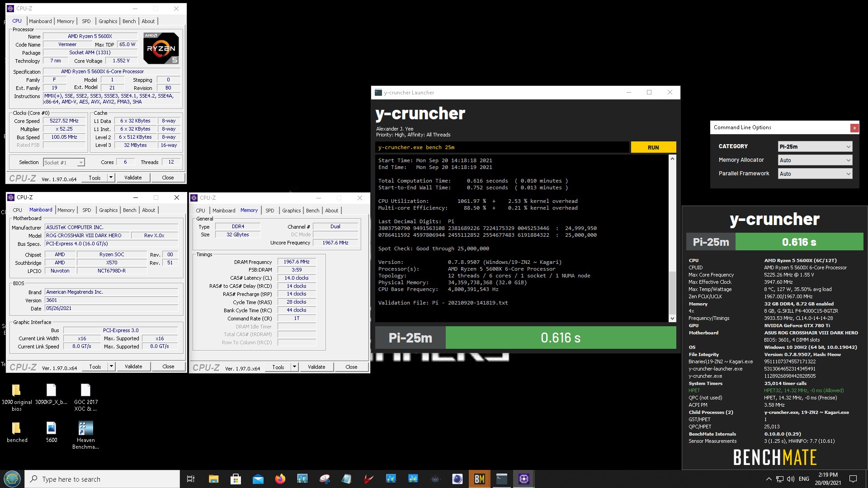Click Close in the Mainboard CPU-Z window
Image resolution: width=868 pixels, height=488 pixels.
click(168, 366)
